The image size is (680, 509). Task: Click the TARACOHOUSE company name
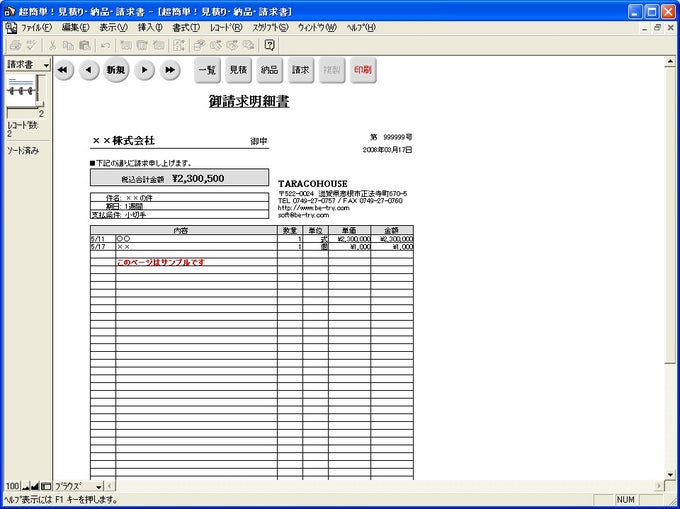pyautogui.click(x=313, y=184)
